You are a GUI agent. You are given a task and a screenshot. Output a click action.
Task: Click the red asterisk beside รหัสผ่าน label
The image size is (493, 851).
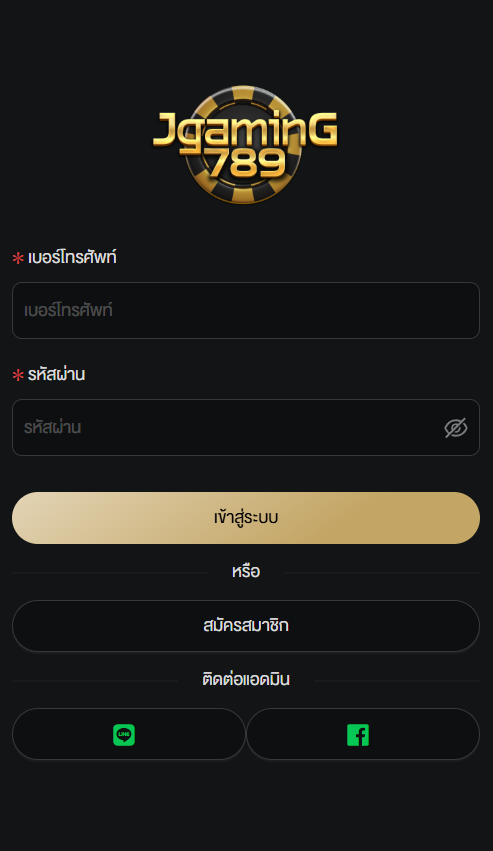pyautogui.click(x=18, y=375)
